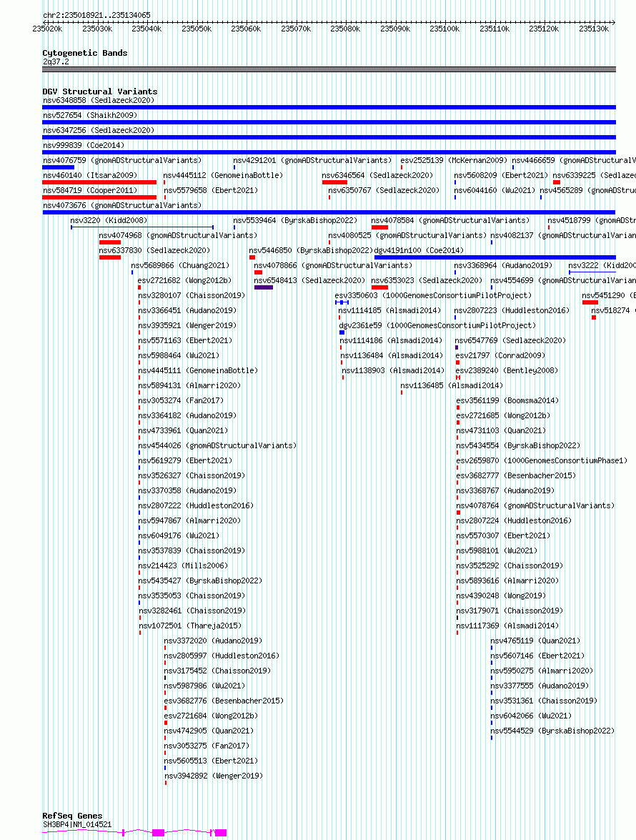This screenshot has width=636, height=840.
Task: Select nsv3053274 (Fan2017) label
Action: coord(181,400)
